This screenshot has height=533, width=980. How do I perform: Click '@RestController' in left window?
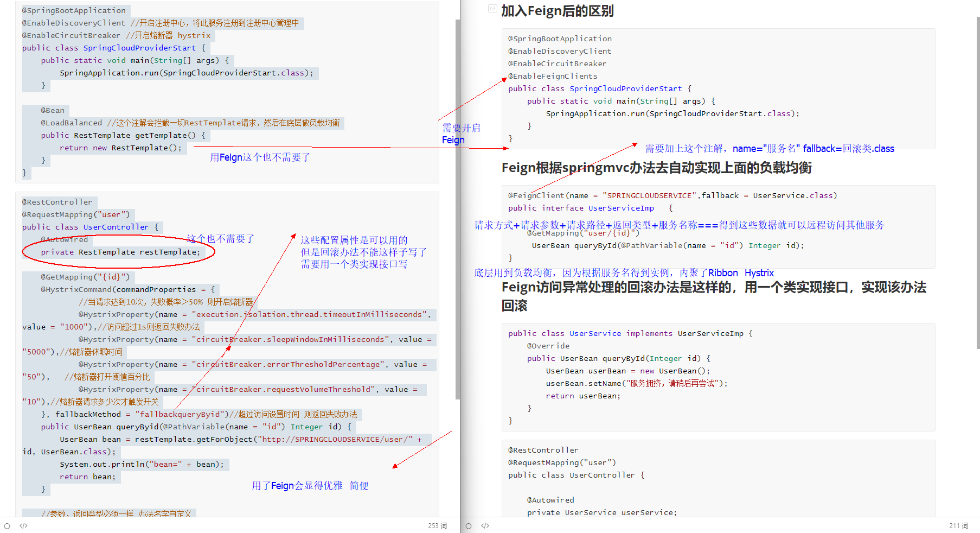point(57,202)
